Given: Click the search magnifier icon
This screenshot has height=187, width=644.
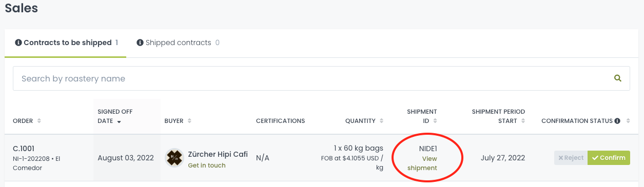Looking at the screenshot, I should (618, 78).
